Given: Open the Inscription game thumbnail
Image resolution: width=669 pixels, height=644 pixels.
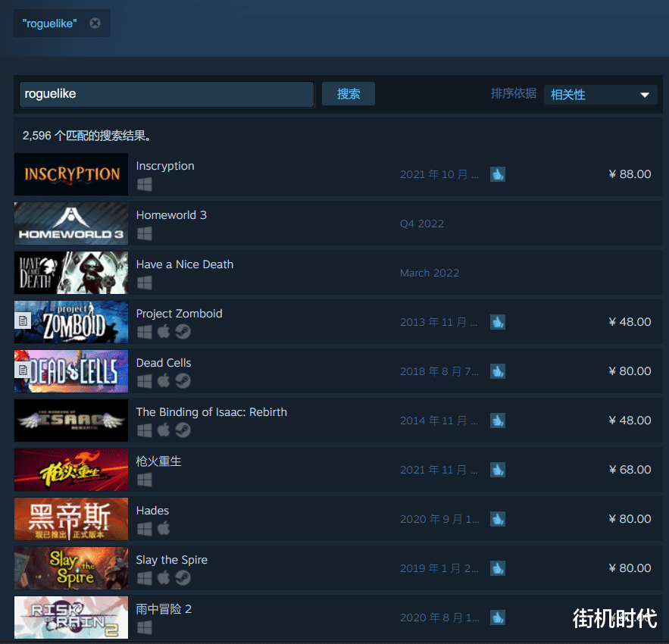Looking at the screenshot, I should [x=71, y=174].
